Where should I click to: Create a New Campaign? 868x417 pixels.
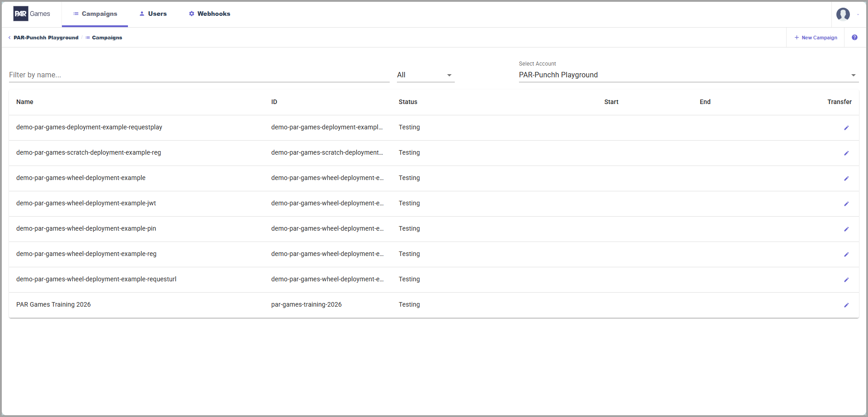816,38
